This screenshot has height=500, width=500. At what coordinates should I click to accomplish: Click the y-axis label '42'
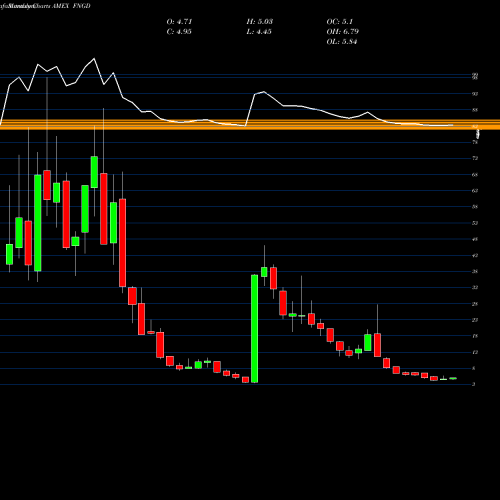[x=475, y=255]
